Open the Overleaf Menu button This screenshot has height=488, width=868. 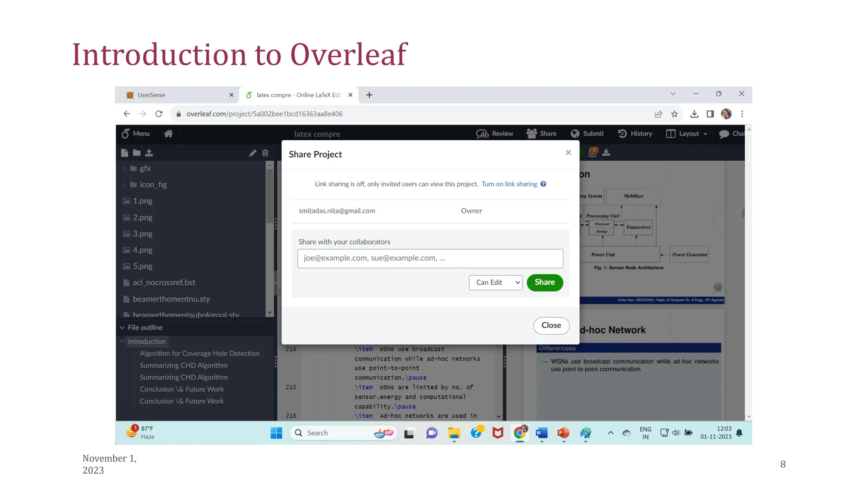click(136, 134)
